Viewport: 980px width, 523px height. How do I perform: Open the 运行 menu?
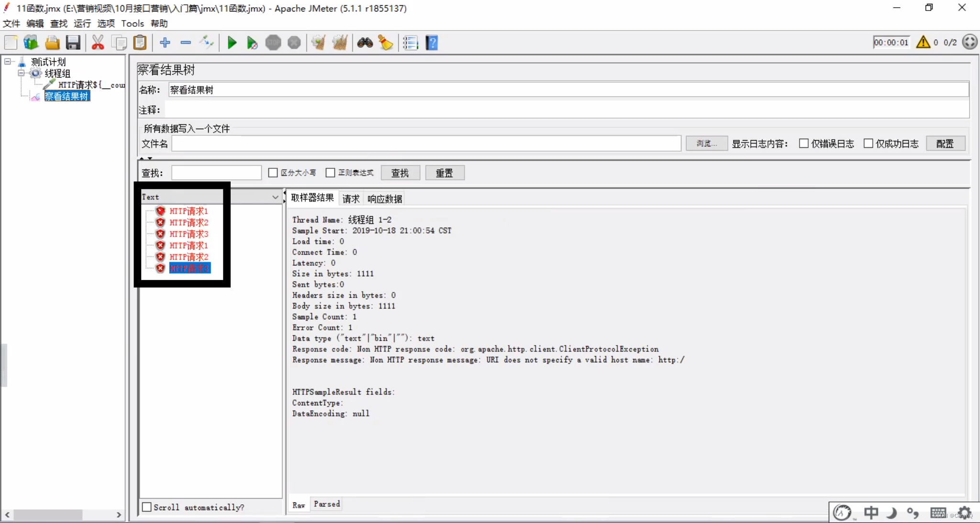(x=82, y=23)
